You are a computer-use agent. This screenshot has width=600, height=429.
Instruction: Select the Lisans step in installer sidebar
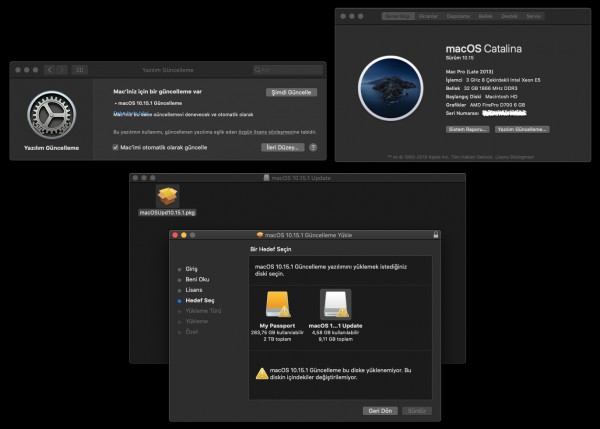point(194,290)
